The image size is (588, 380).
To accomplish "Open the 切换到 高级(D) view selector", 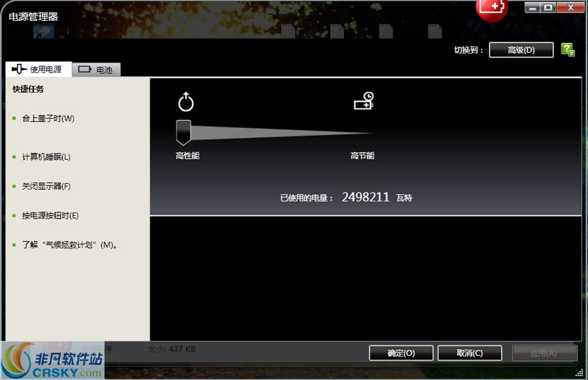I will point(522,49).
